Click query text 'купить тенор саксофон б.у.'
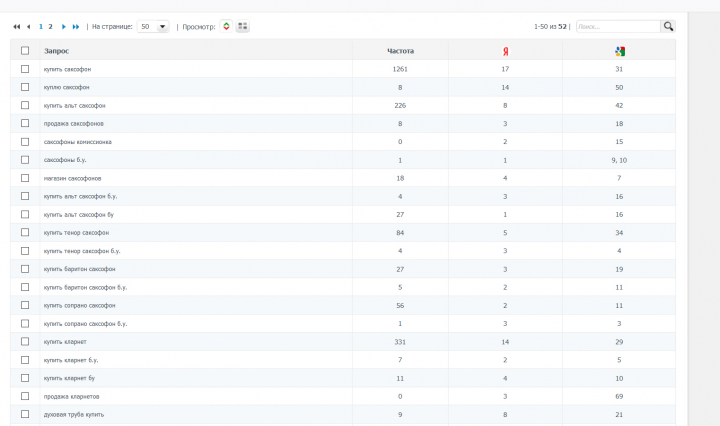The image size is (720, 426). pos(82,251)
